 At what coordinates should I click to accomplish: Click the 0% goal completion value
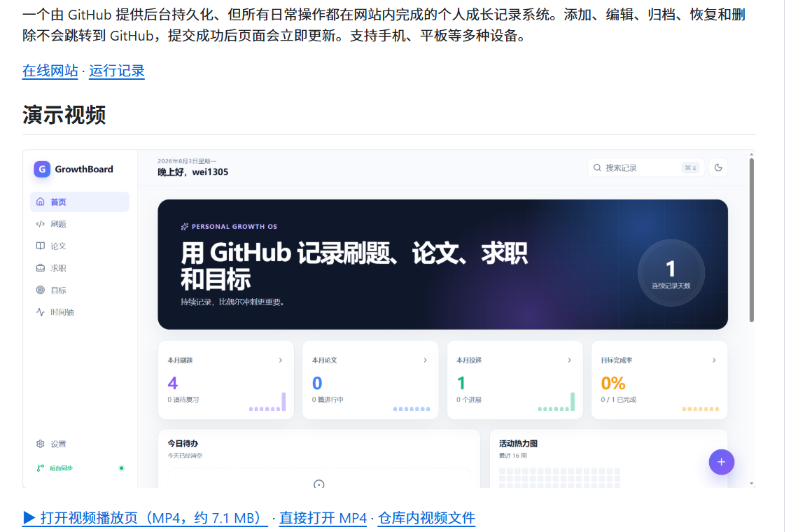(x=613, y=383)
